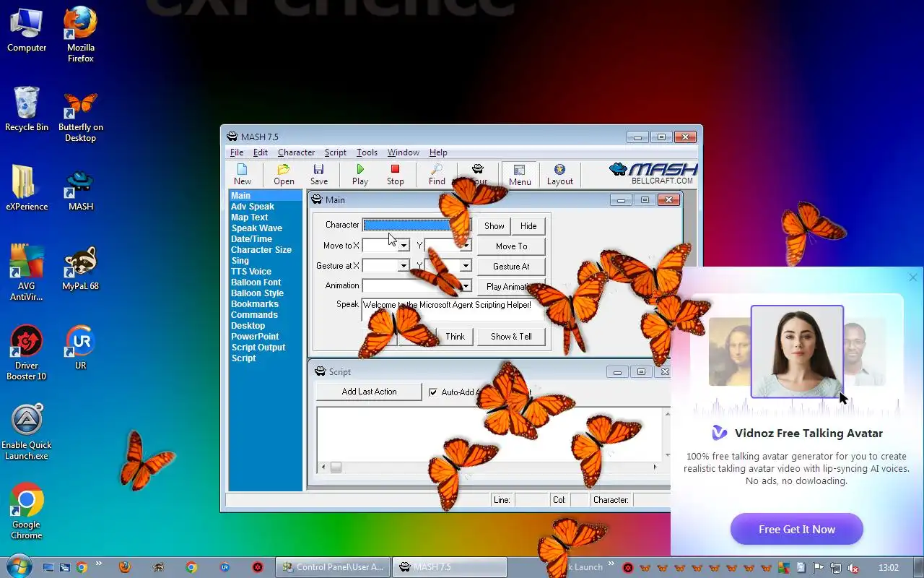Switch to Control Panel taskbar button

click(x=333, y=567)
